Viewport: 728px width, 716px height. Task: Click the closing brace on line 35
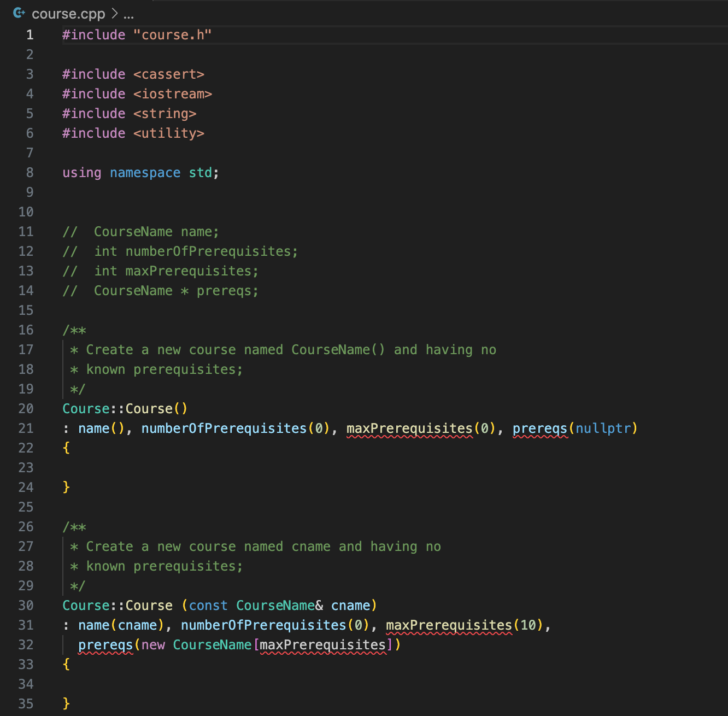tap(66, 703)
